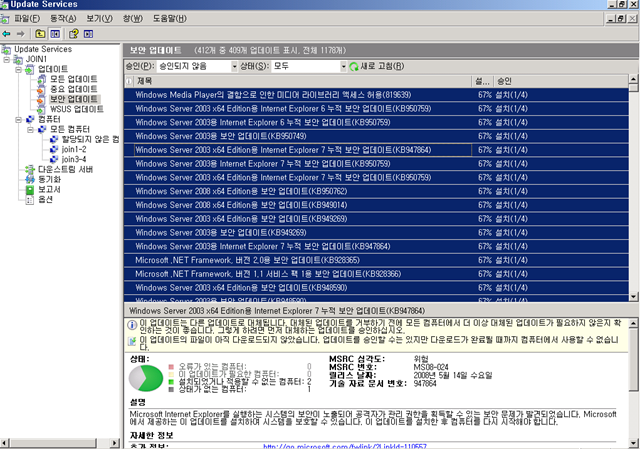Open the 승인(P) dropdown
Viewport: 640px width, 449px height.
pos(234,67)
